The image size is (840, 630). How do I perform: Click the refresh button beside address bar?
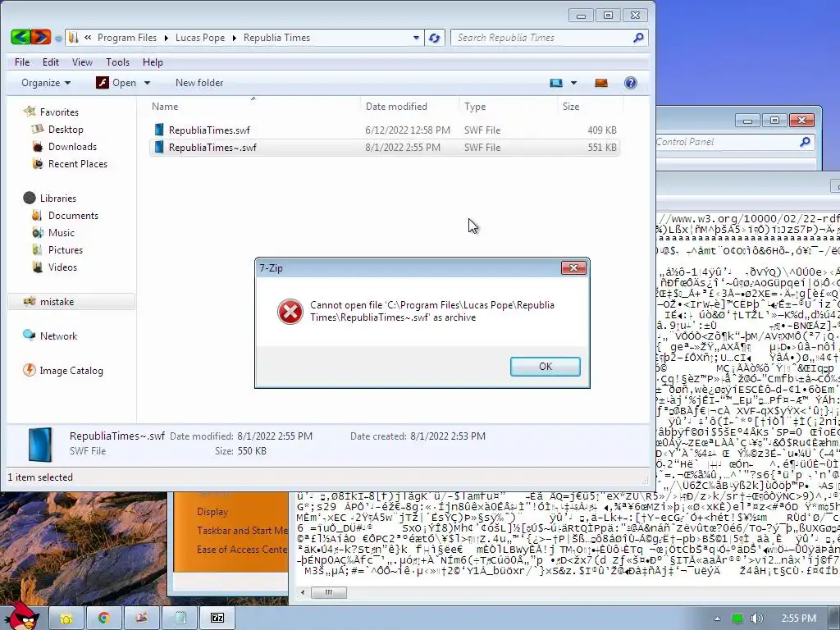tap(435, 38)
